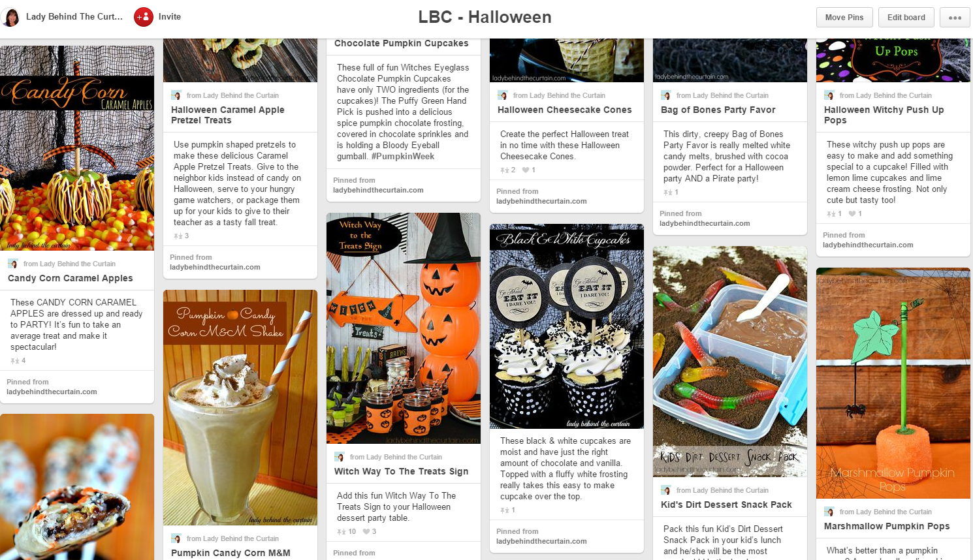
Task: Open the three-dots board options menu
Action: click(955, 18)
